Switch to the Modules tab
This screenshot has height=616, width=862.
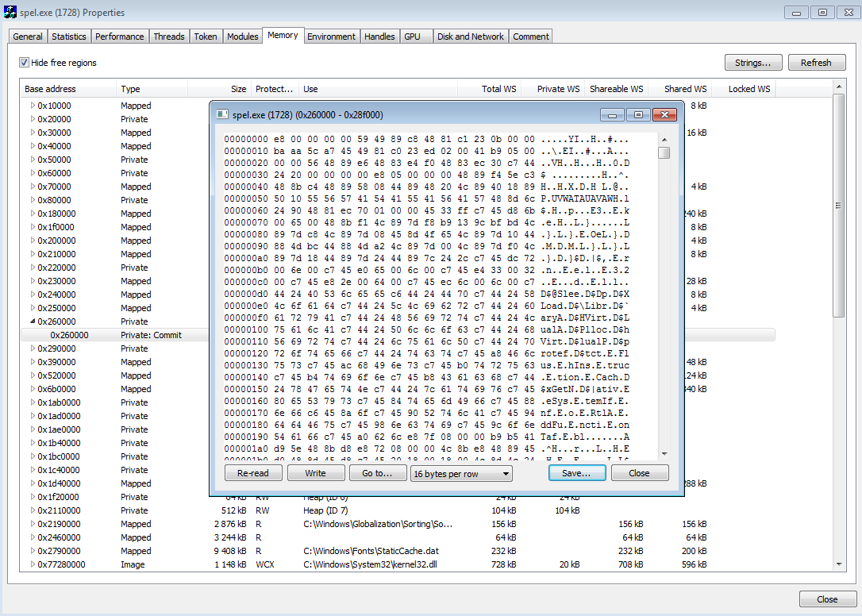242,37
